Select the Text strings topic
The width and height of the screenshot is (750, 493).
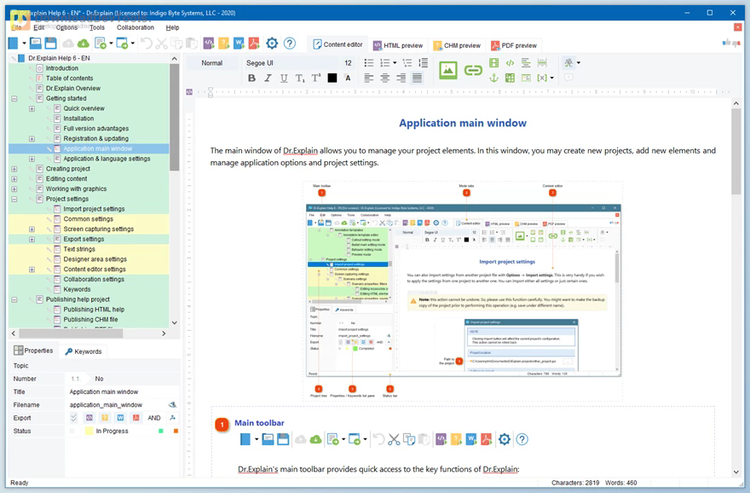(79, 249)
